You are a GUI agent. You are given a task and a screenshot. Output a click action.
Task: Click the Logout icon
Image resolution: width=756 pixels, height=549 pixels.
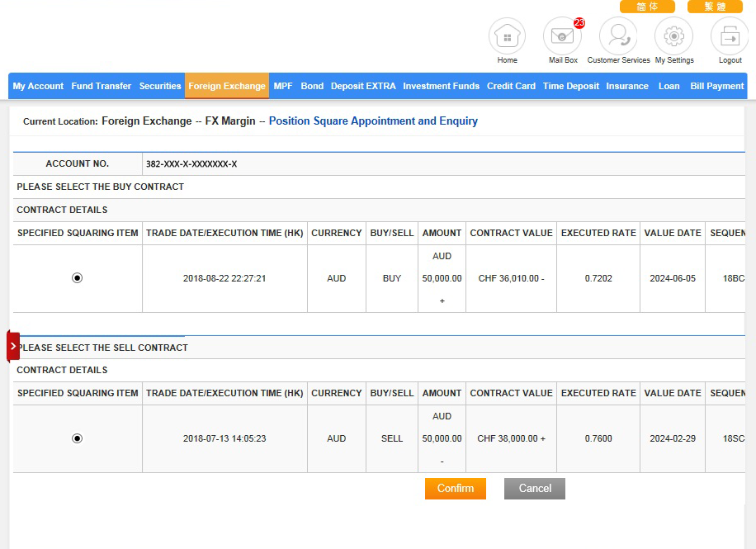(730, 37)
